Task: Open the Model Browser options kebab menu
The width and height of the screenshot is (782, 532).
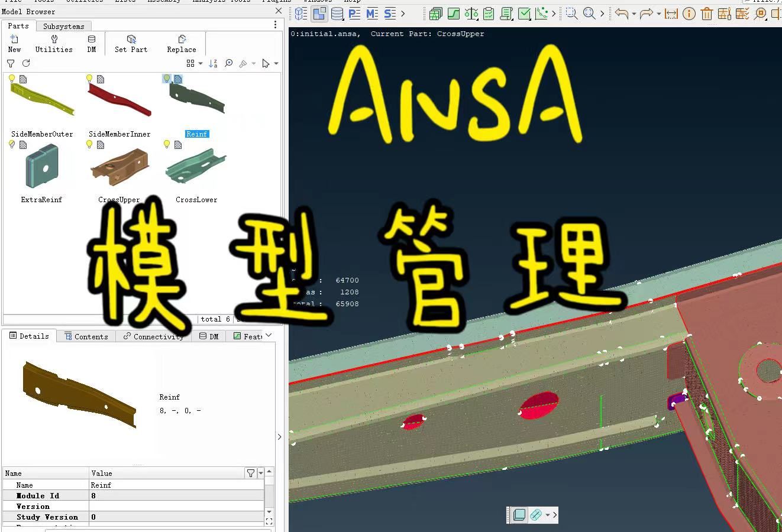Action: click(x=275, y=25)
